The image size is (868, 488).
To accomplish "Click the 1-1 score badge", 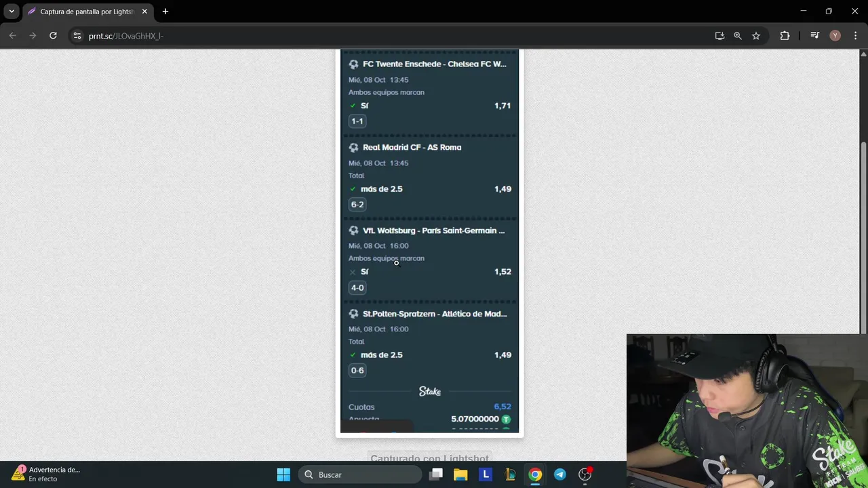I will click(357, 121).
